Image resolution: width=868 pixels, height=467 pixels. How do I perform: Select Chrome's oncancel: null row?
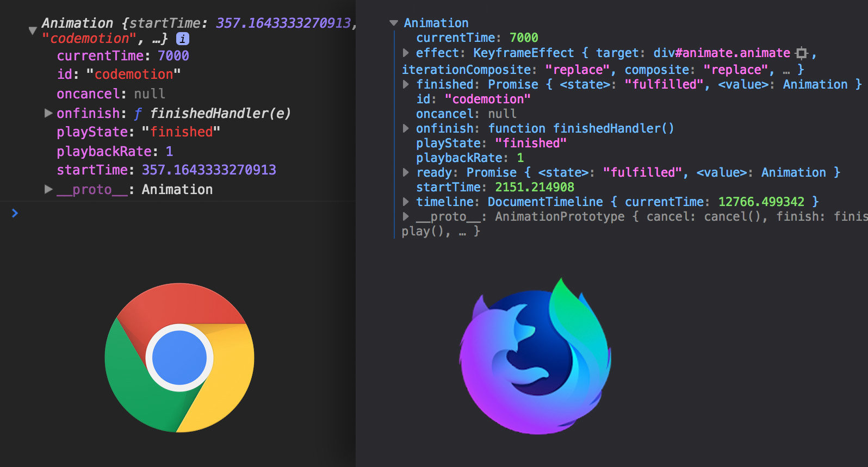click(111, 94)
